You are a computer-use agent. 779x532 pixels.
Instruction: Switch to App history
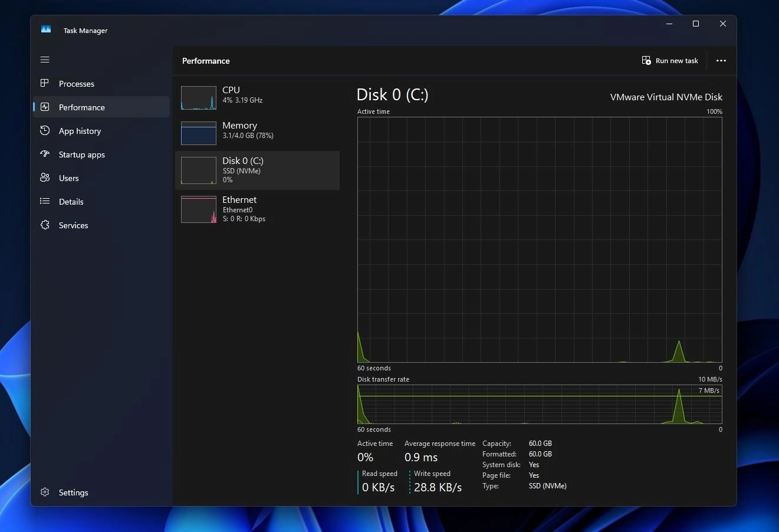[78, 130]
